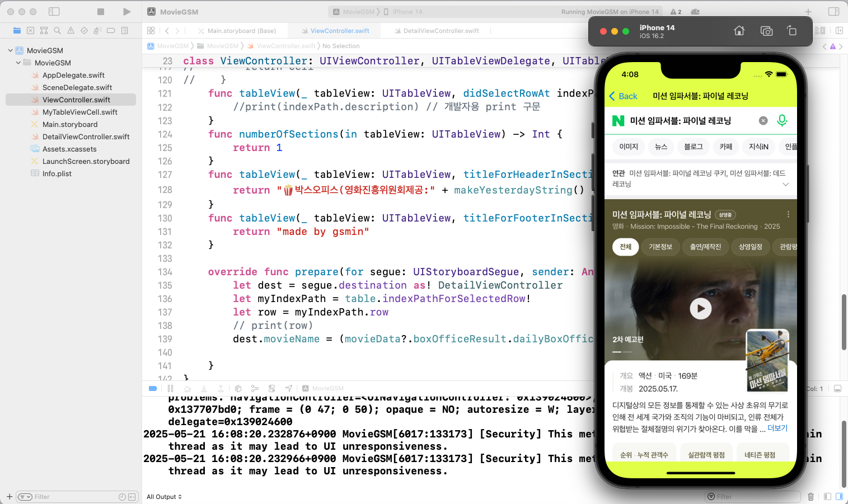Open the Symbol navigator
Screen dimensions: 848x504
tap(44, 31)
